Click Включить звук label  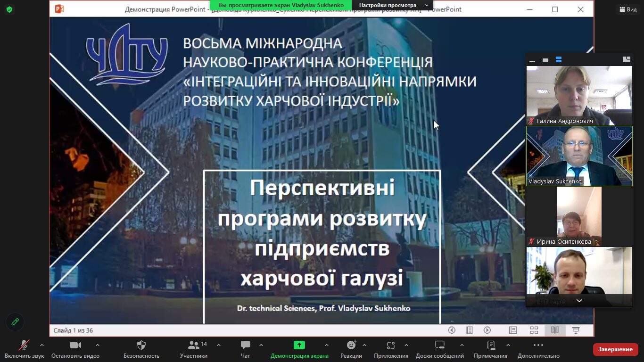click(x=24, y=356)
